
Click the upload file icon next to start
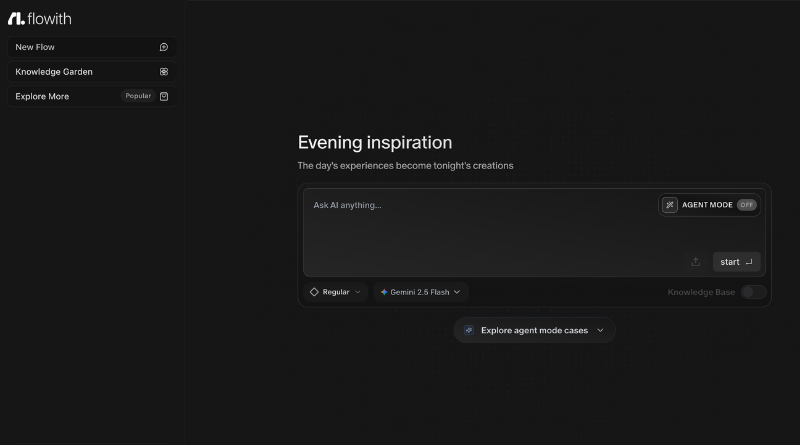[x=695, y=262]
